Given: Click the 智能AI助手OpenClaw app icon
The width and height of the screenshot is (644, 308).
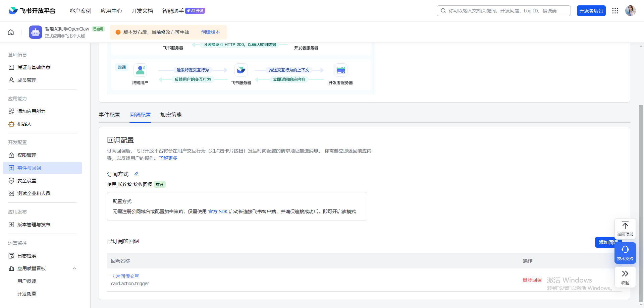Looking at the screenshot, I should [35, 32].
